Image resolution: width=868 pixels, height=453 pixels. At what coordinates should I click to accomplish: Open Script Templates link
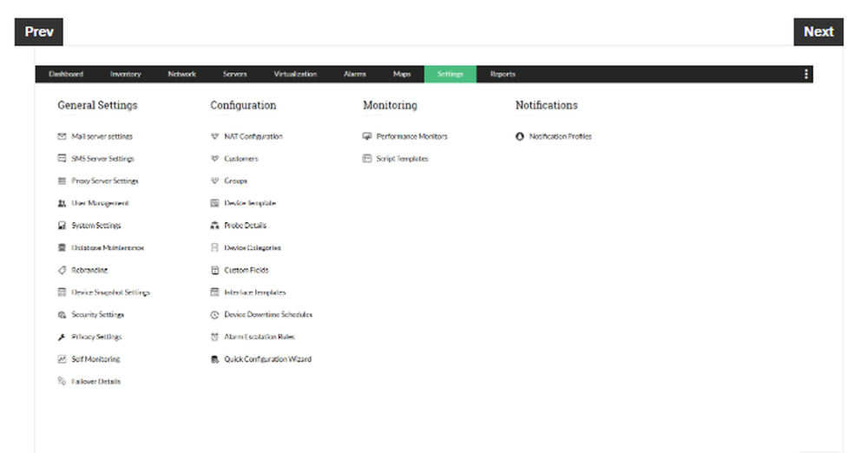(x=403, y=159)
